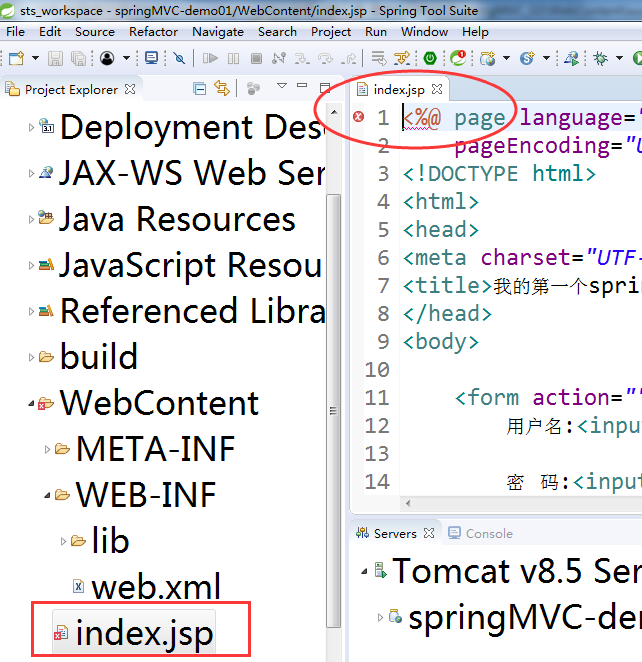Viewport: 642px width, 662px height.
Task: Minimize the Project Explorer panel
Action: (302, 85)
